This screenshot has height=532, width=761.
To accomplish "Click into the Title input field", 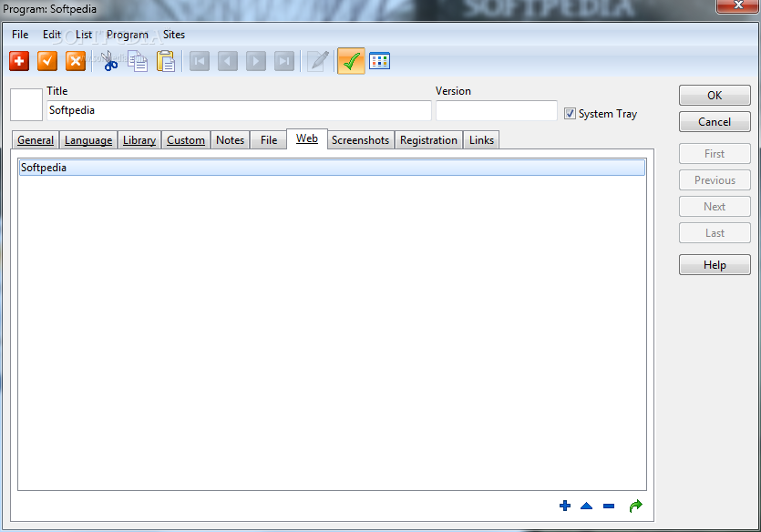I will click(239, 110).
